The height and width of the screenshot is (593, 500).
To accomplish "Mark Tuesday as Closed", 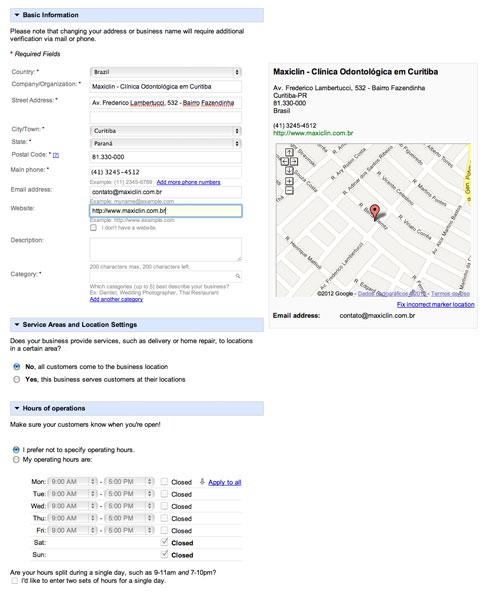I will tap(164, 494).
